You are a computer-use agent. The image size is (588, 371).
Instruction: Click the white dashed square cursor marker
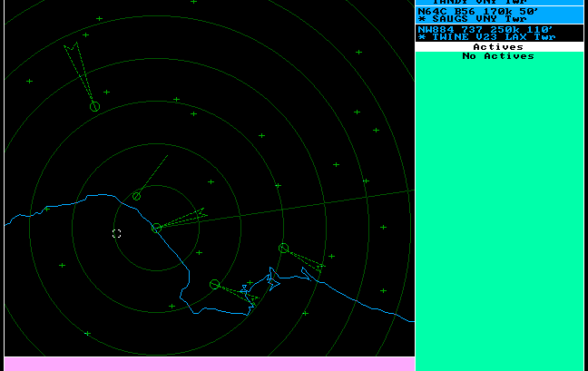click(x=117, y=234)
